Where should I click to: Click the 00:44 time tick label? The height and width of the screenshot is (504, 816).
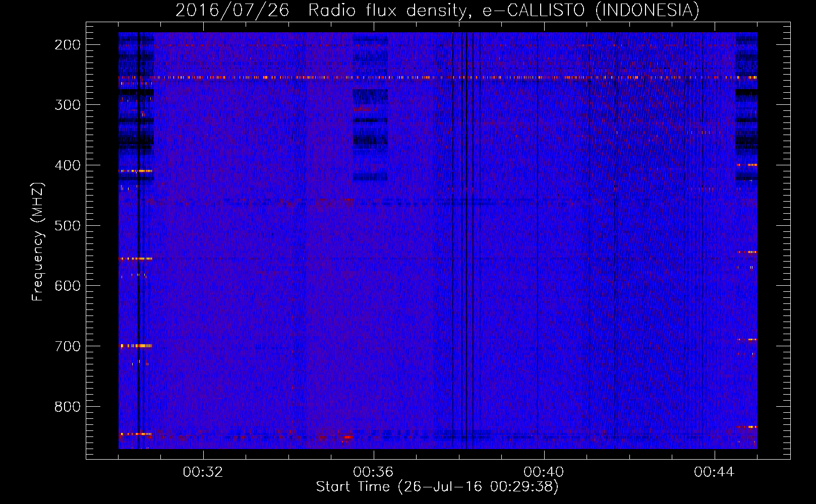[714, 472]
